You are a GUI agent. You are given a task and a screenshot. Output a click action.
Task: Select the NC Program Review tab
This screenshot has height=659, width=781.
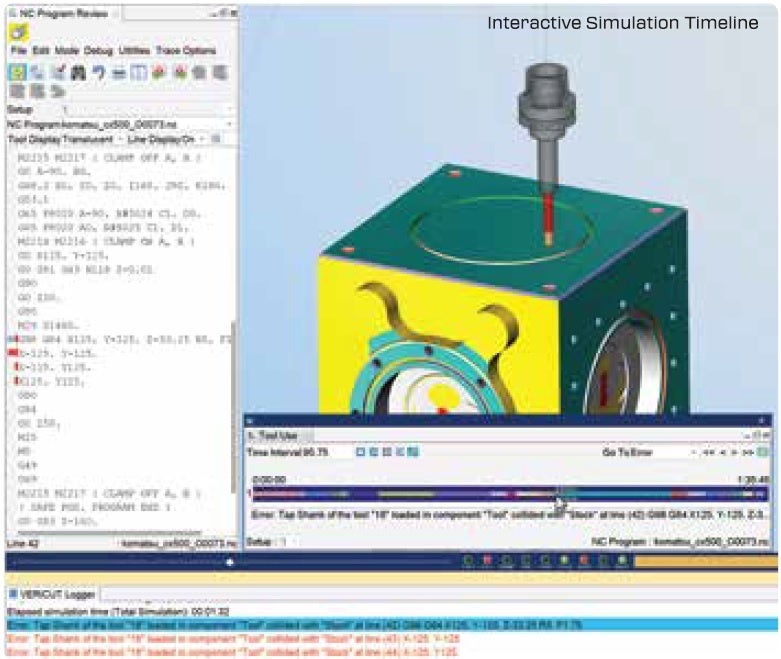[63, 14]
